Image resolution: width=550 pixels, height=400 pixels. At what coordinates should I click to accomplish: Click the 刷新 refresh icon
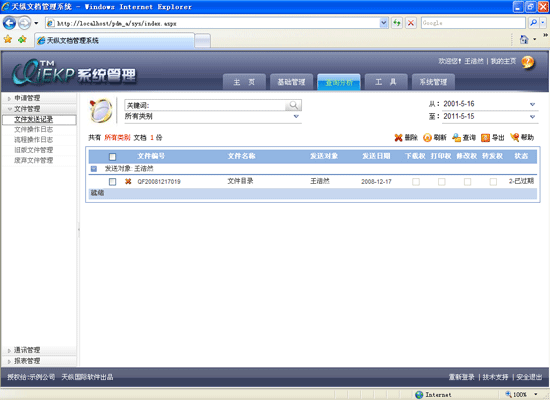pyautogui.click(x=427, y=138)
